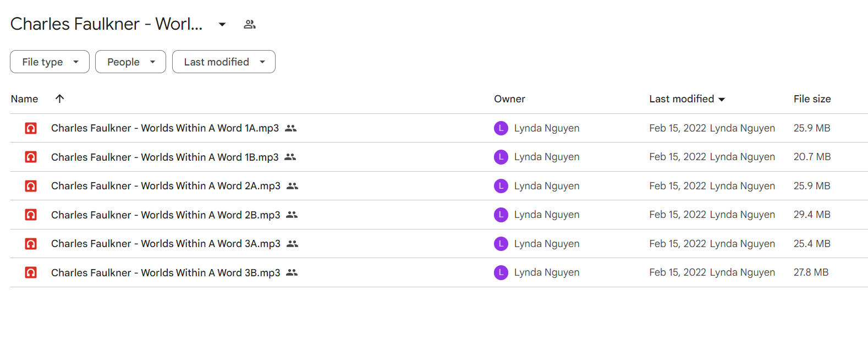
Task: Click the File size column header
Action: 812,99
